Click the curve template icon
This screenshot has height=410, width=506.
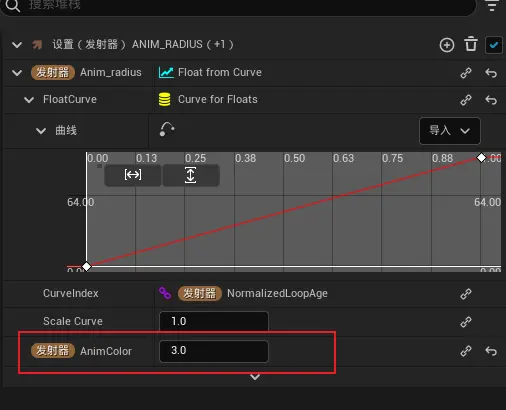point(167,129)
